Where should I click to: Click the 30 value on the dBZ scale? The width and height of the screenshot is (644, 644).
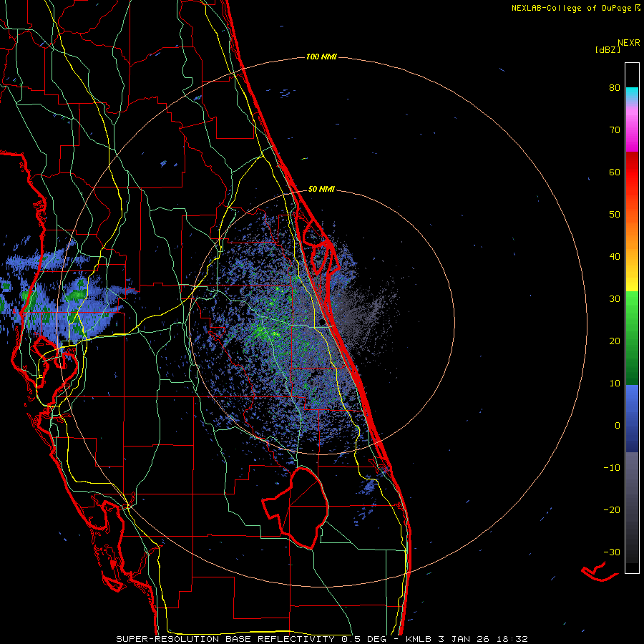pyautogui.click(x=615, y=298)
